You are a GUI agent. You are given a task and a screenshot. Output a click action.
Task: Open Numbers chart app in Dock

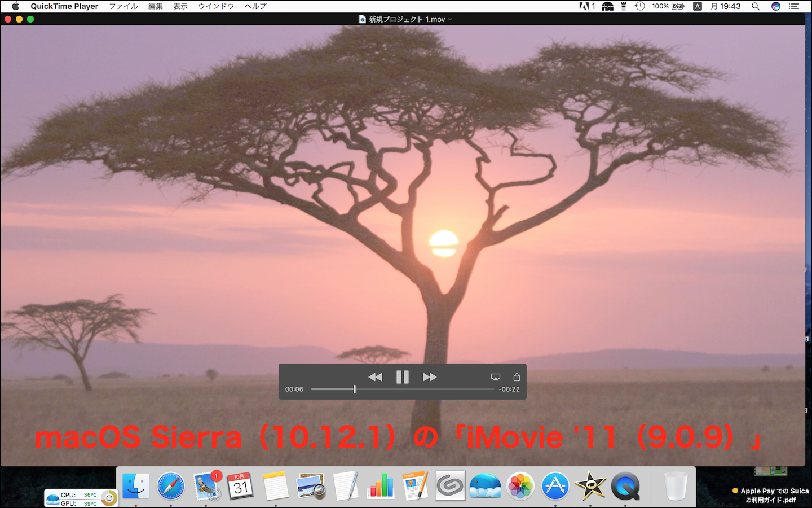(x=381, y=485)
